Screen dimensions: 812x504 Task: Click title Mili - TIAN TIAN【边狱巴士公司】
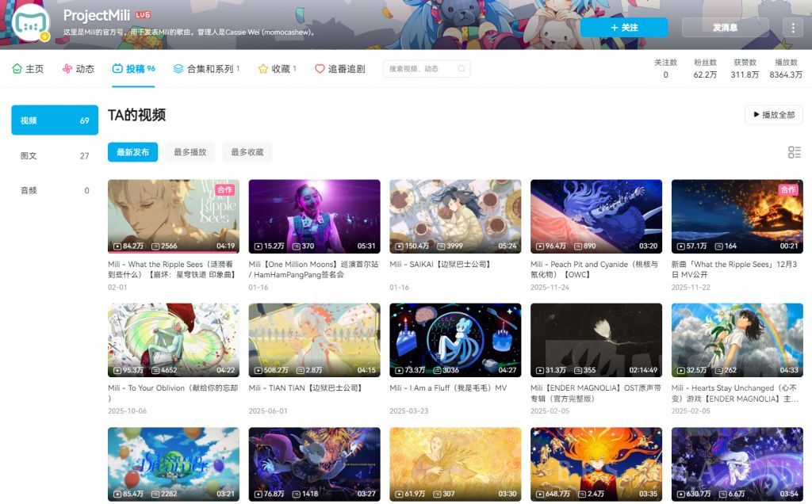305,388
